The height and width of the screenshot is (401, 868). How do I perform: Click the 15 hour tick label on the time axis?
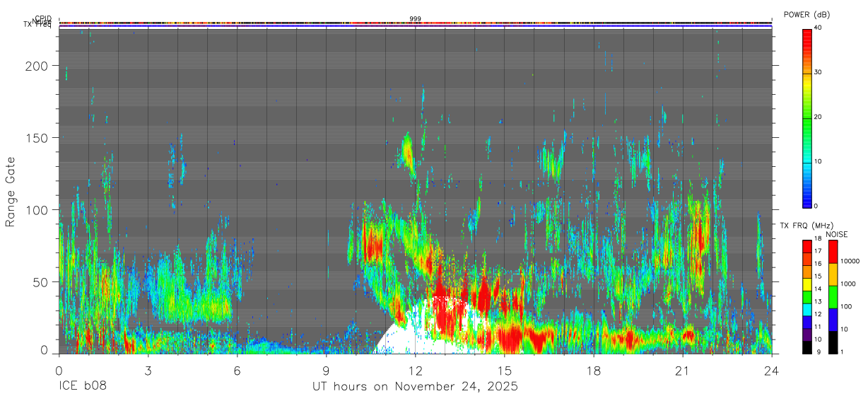504,370
